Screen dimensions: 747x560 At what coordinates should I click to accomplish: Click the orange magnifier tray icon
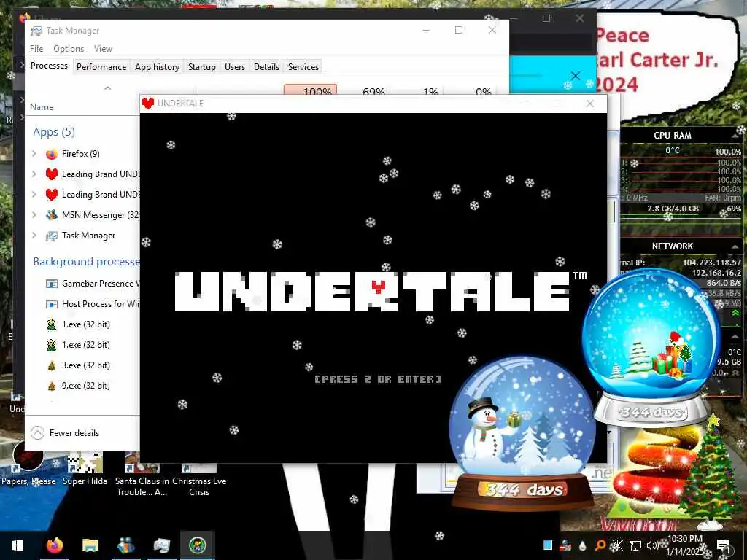[x=600, y=545]
